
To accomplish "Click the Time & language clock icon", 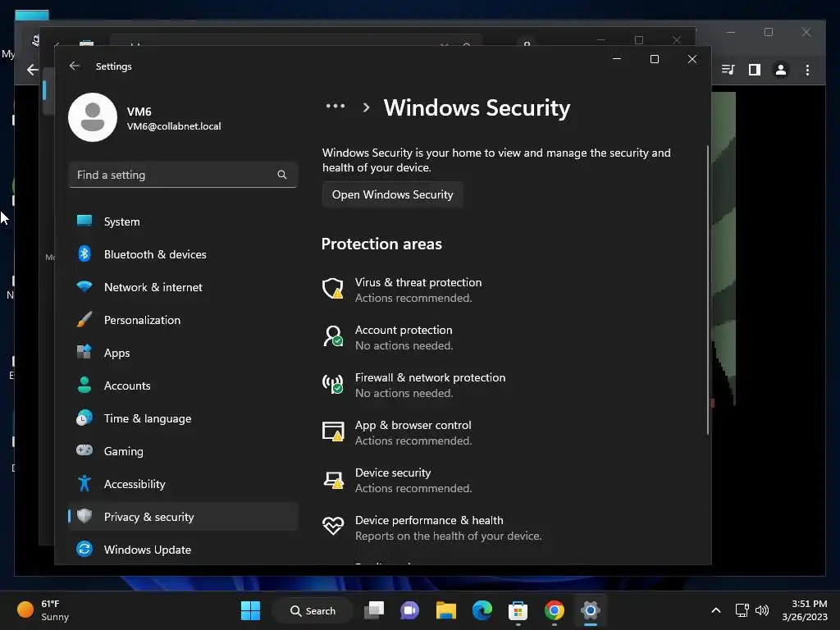I will [84, 418].
